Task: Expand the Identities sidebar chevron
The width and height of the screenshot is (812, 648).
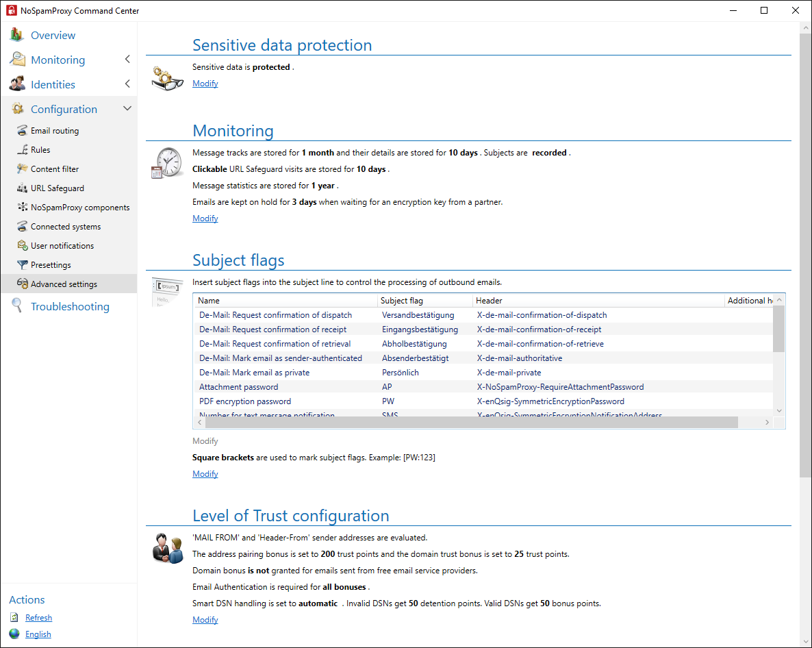Action: (x=127, y=84)
